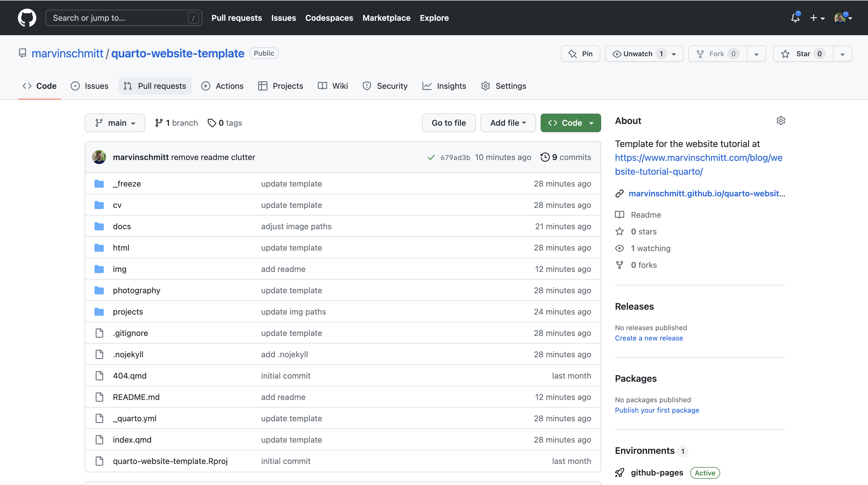Open the marvinschmitt.com blog tutorial link

click(x=699, y=164)
